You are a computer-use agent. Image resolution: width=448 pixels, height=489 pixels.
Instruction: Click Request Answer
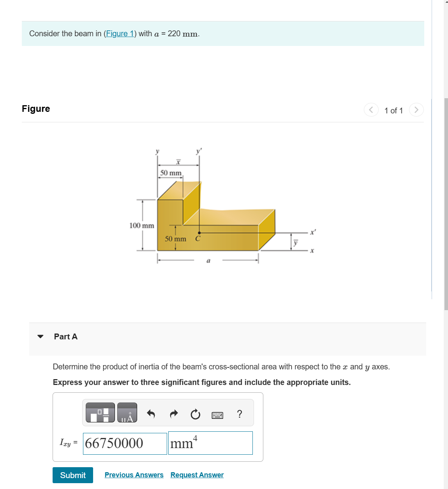(197, 475)
